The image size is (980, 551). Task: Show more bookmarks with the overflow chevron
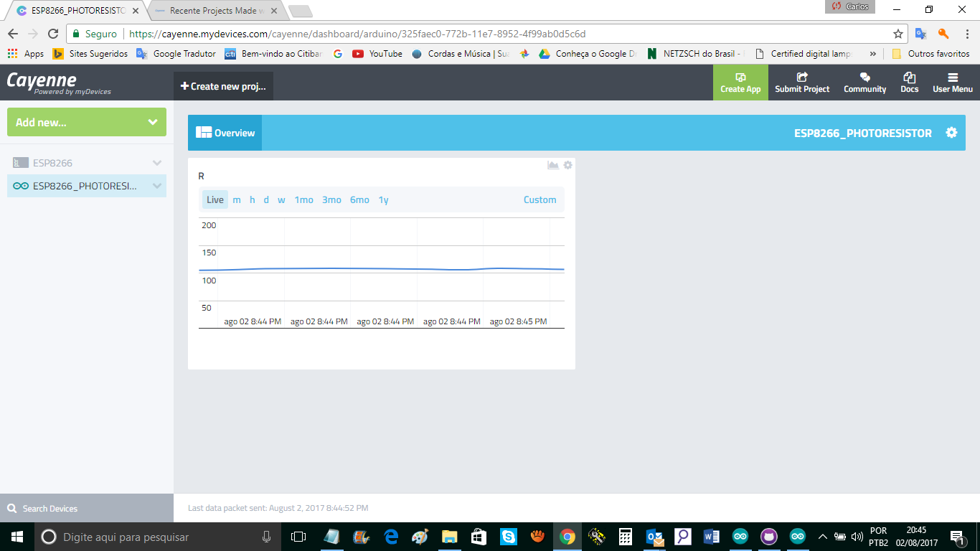click(x=873, y=54)
